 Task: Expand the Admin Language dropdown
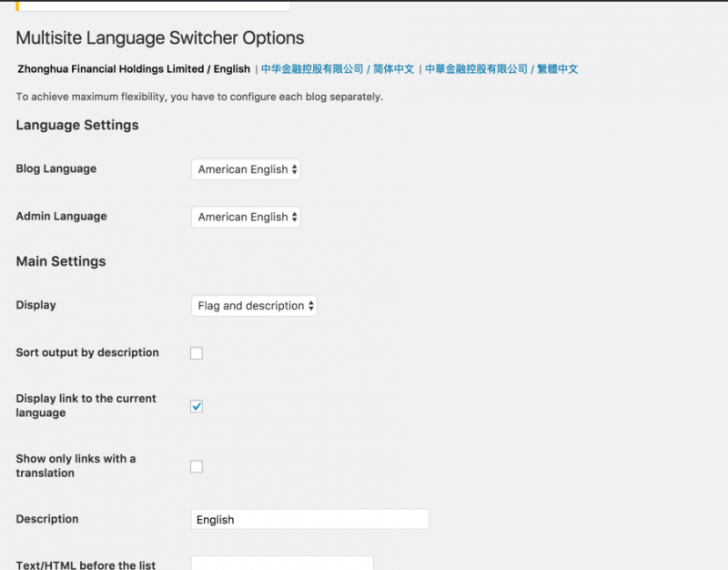[246, 217]
